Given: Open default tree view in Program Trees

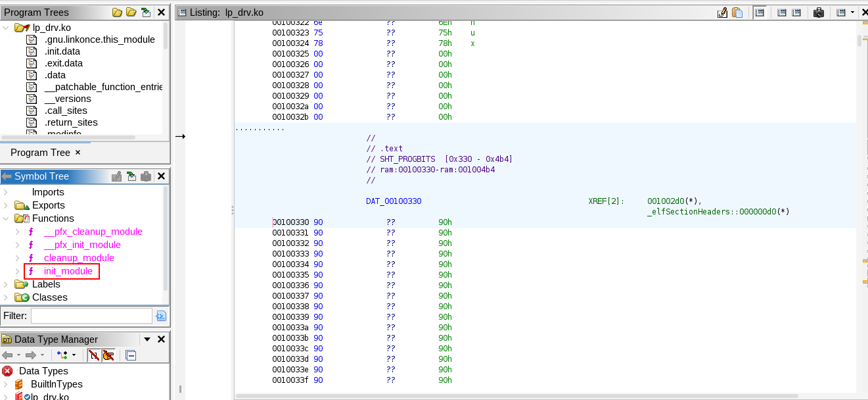Looking at the screenshot, I should pyautogui.click(x=118, y=12).
